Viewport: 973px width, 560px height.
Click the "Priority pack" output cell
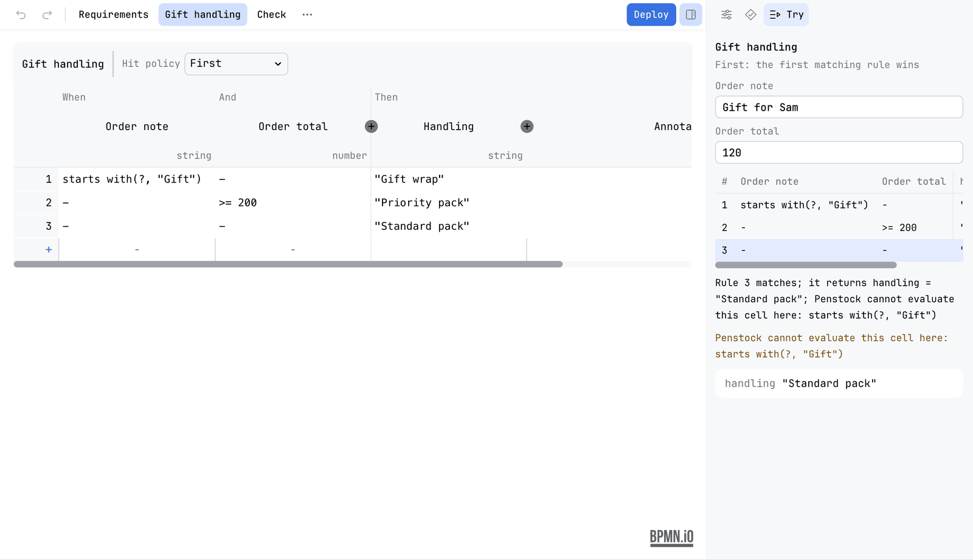[x=449, y=202]
